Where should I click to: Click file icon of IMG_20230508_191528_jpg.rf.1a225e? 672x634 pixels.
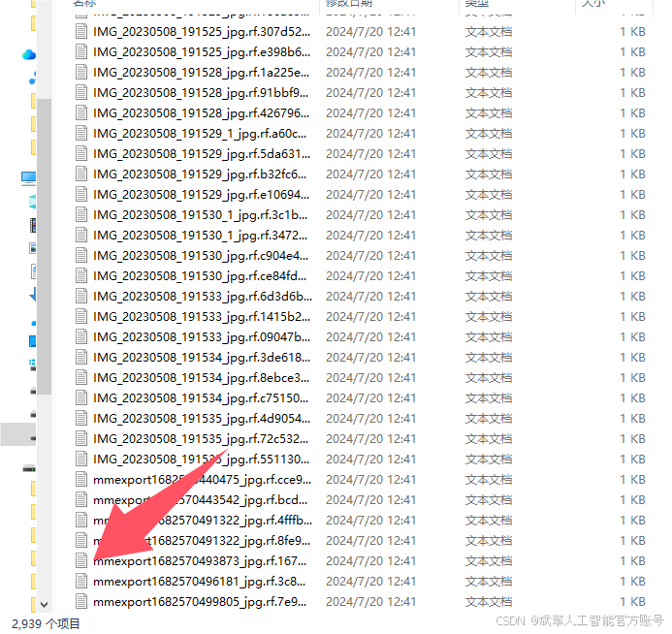[81, 73]
